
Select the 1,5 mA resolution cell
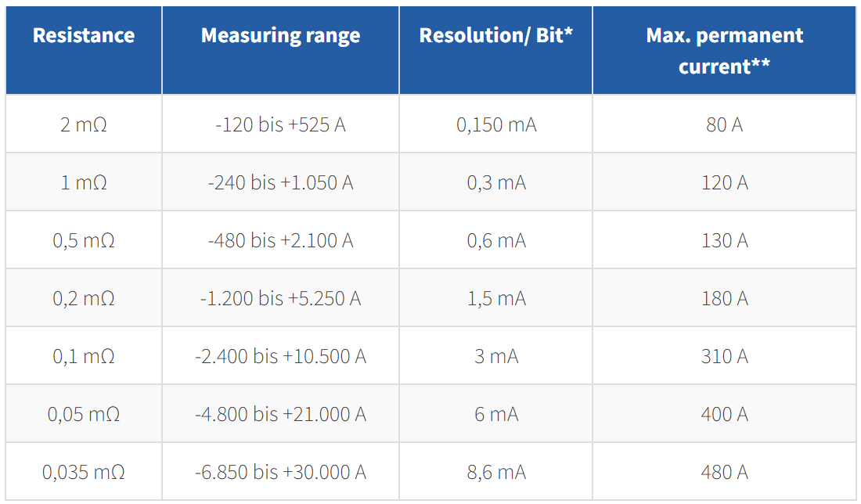(x=495, y=298)
